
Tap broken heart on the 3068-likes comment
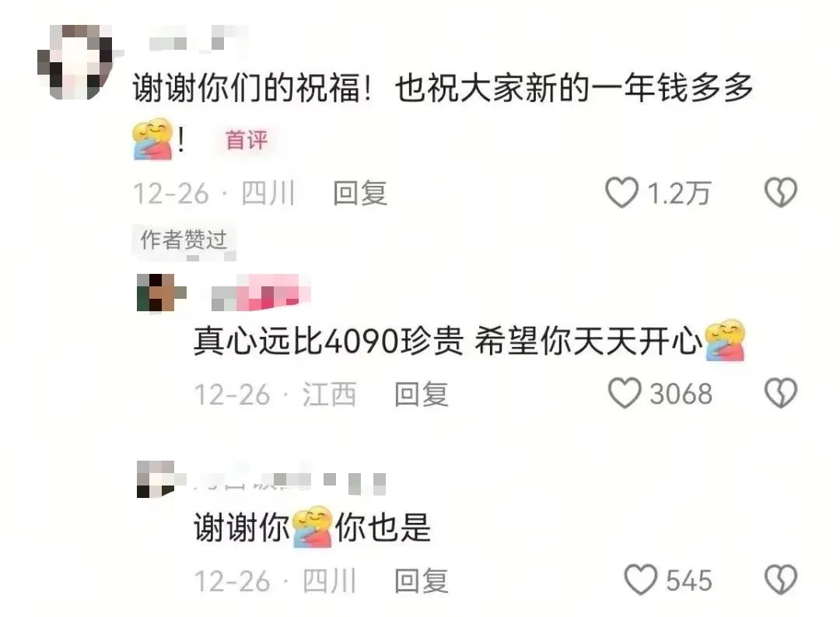coord(781,393)
